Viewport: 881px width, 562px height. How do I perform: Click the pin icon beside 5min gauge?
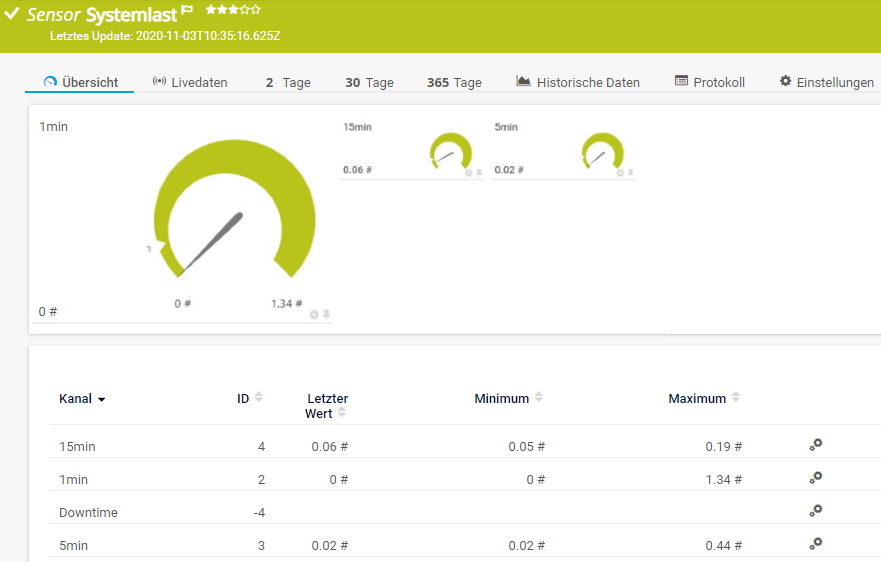pyautogui.click(x=630, y=173)
